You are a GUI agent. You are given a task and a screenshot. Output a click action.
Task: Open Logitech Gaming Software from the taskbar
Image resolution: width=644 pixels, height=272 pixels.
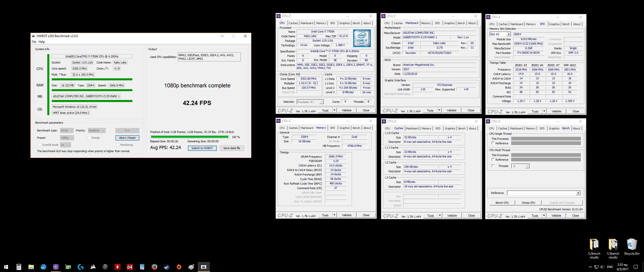point(80,267)
